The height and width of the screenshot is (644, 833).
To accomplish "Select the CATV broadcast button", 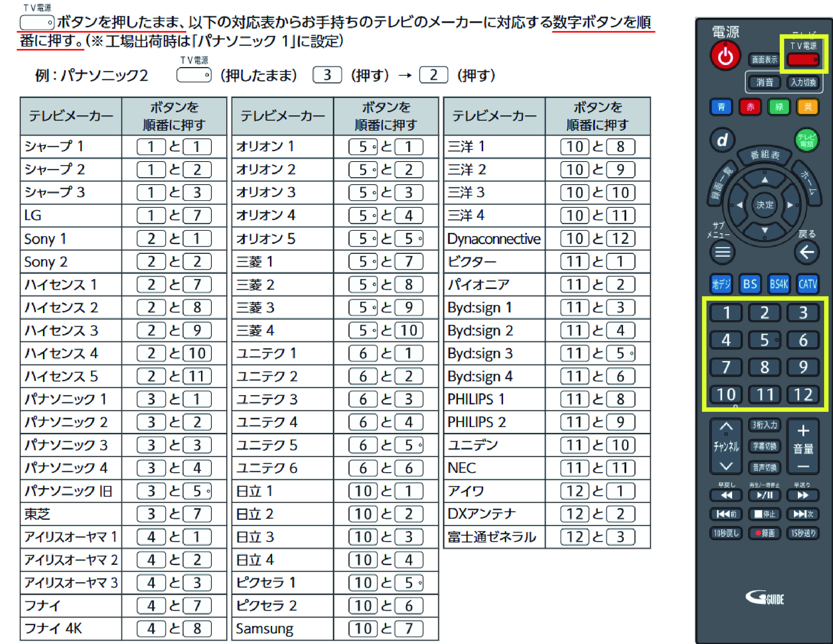I will click(808, 284).
